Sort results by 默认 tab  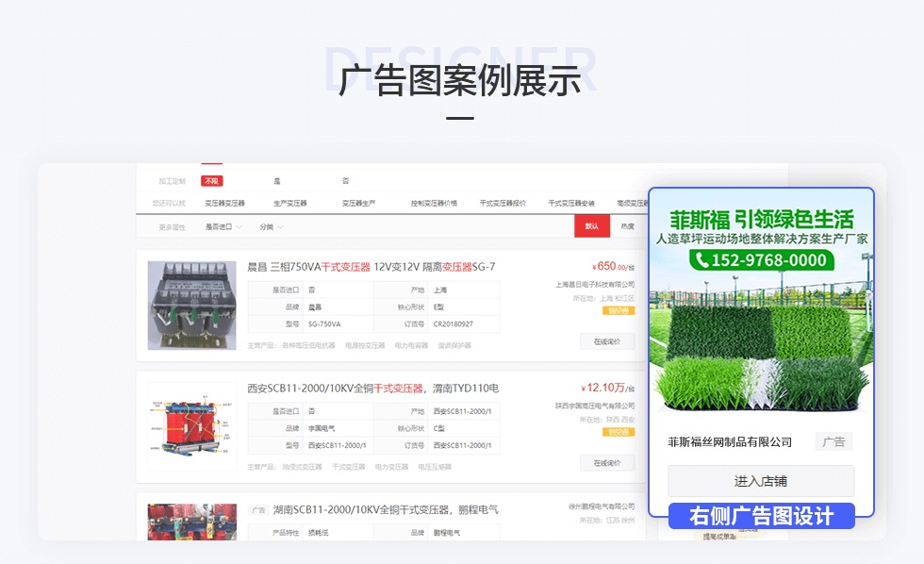click(592, 226)
